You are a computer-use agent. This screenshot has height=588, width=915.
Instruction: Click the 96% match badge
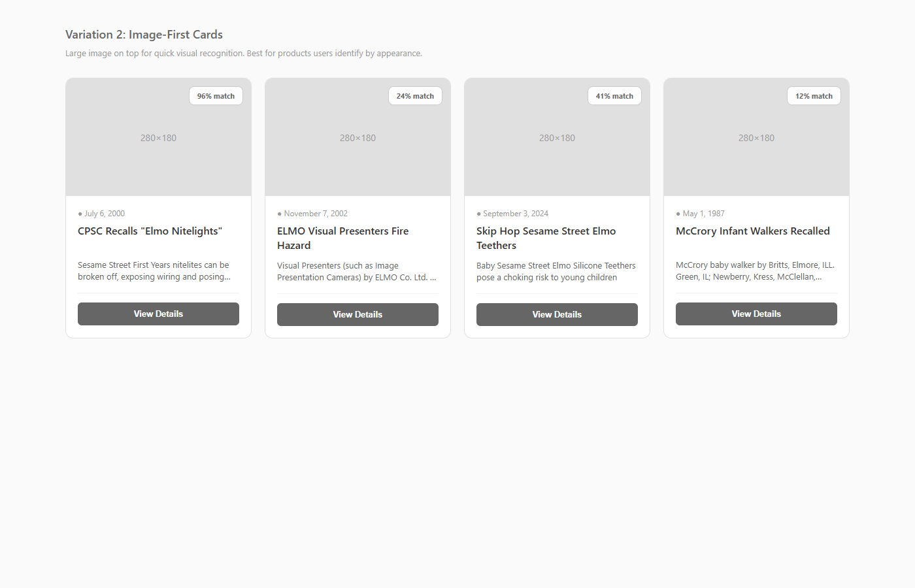pyautogui.click(x=216, y=96)
